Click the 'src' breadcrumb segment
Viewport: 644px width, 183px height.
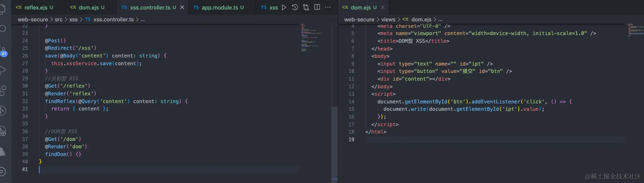pos(59,20)
